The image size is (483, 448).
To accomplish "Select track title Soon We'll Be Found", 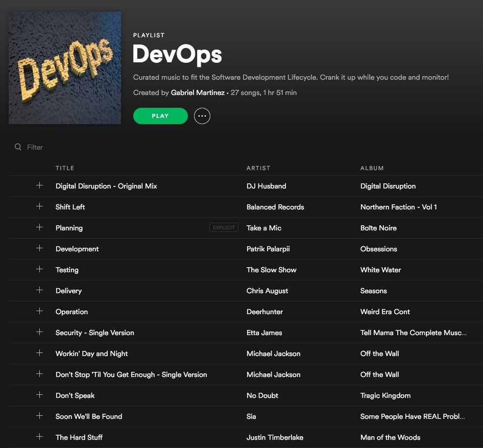I will (89, 416).
